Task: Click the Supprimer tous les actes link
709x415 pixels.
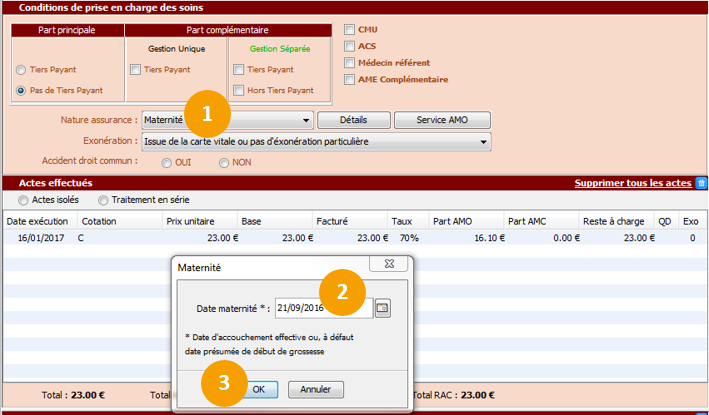Action: pos(632,184)
